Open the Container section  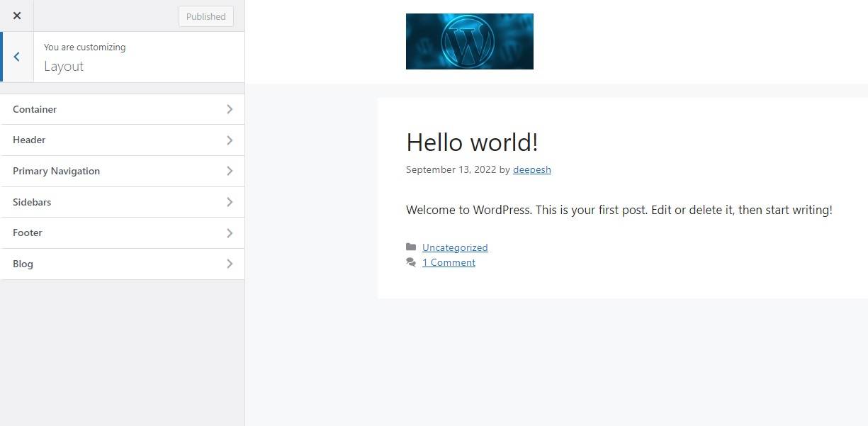tap(123, 109)
